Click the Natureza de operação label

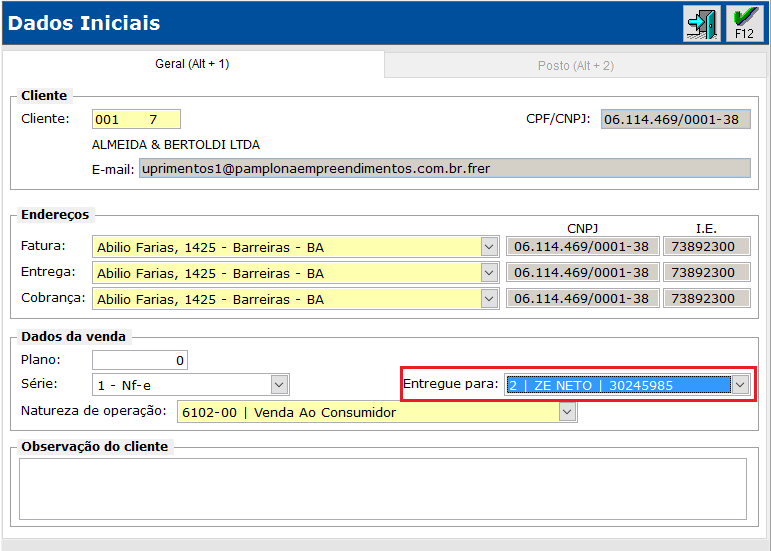tap(93, 411)
